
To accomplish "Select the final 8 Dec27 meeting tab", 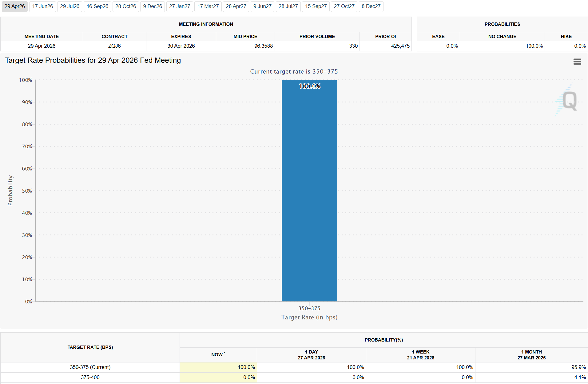I will pyautogui.click(x=371, y=6).
